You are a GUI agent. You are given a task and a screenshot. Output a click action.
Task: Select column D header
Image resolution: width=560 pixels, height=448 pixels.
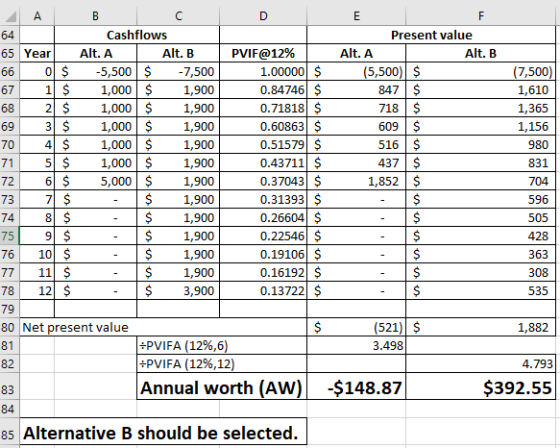tap(263, 16)
